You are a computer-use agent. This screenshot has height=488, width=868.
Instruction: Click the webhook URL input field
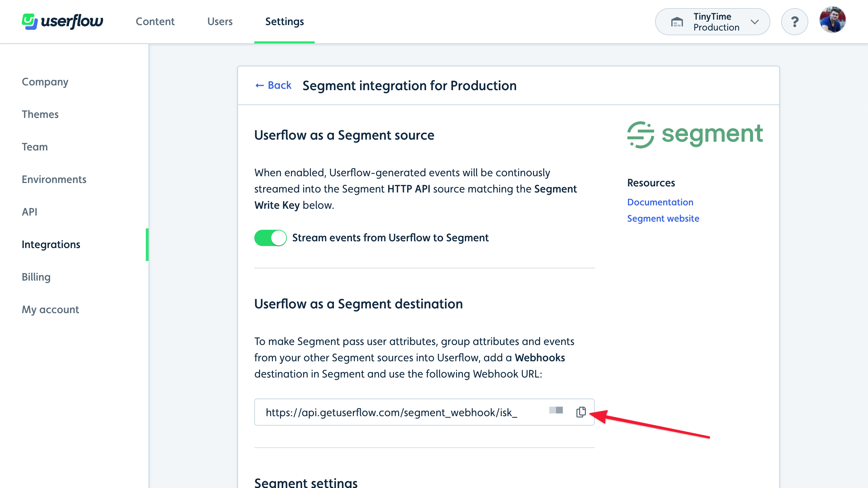coord(425,412)
